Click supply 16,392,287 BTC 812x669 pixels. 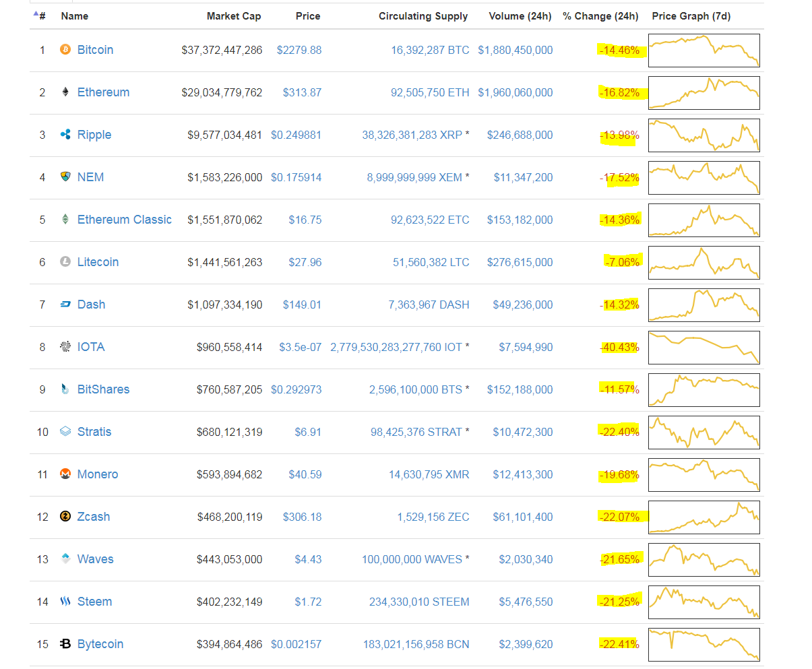click(430, 50)
